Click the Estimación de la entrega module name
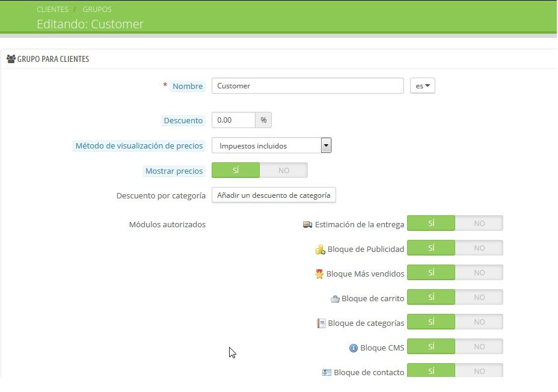Image resolution: width=558 pixels, height=392 pixels. (360, 224)
